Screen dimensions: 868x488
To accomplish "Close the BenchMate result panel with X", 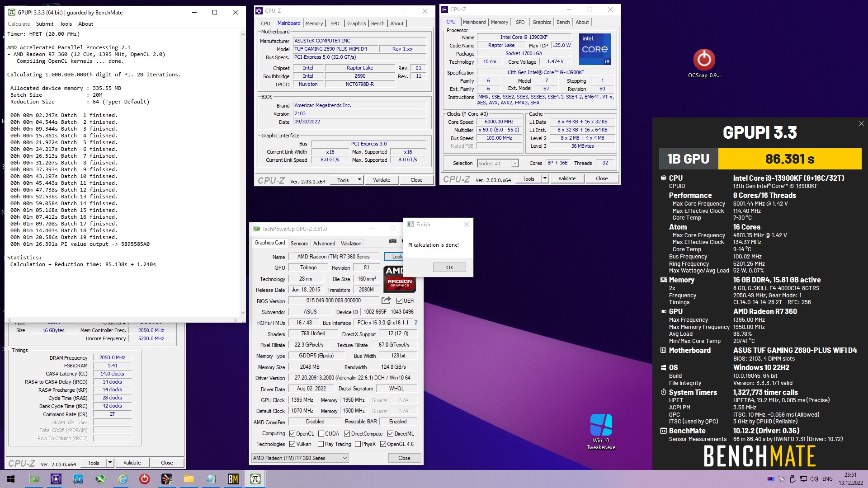I will pyautogui.click(x=861, y=124).
